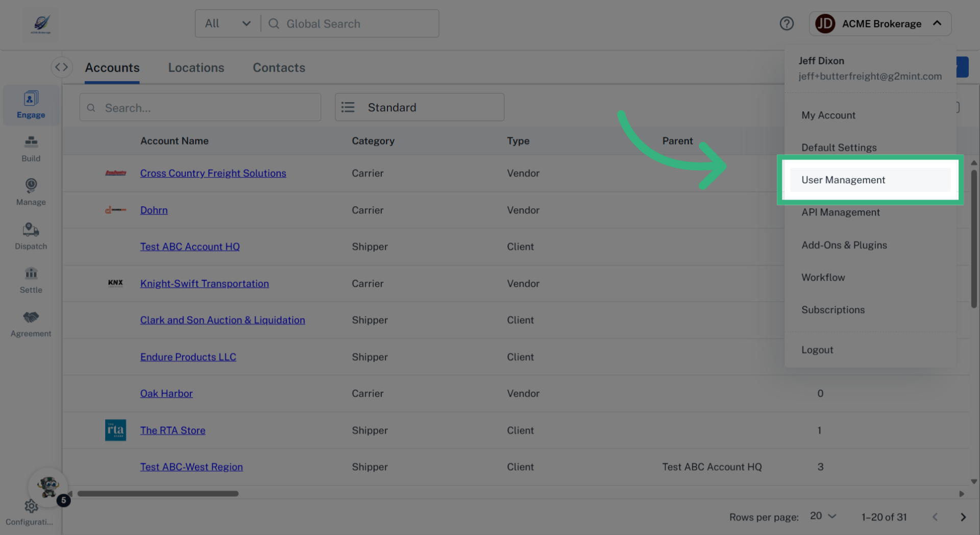Open the Knight-Swift Transportation account link
The width and height of the screenshot is (980, 535).
204,283
